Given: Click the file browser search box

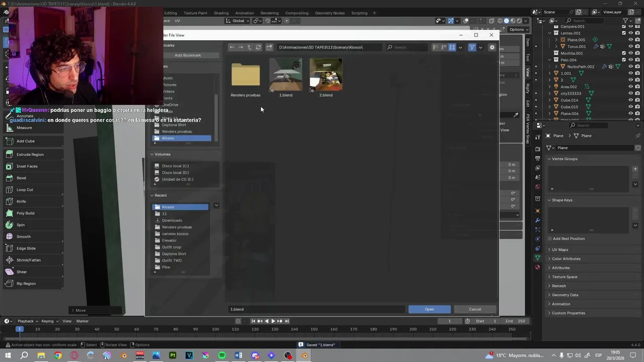Looking at the screenshot, I should tap(408, 47).
